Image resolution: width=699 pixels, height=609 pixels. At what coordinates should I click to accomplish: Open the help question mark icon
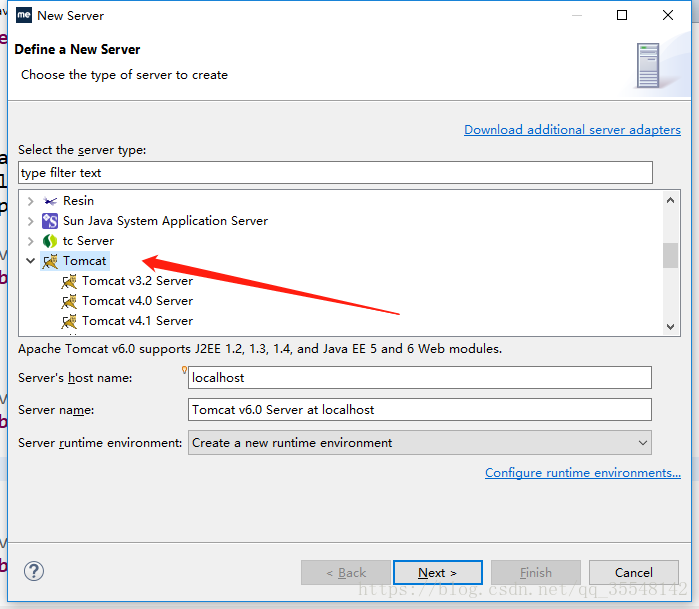click(34, 571)
